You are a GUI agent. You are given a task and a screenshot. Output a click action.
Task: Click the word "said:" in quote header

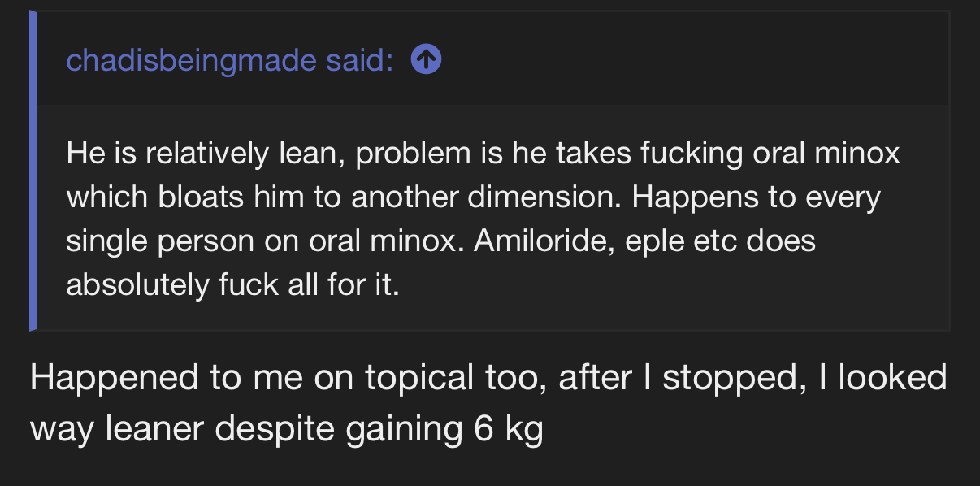[360, 59]
